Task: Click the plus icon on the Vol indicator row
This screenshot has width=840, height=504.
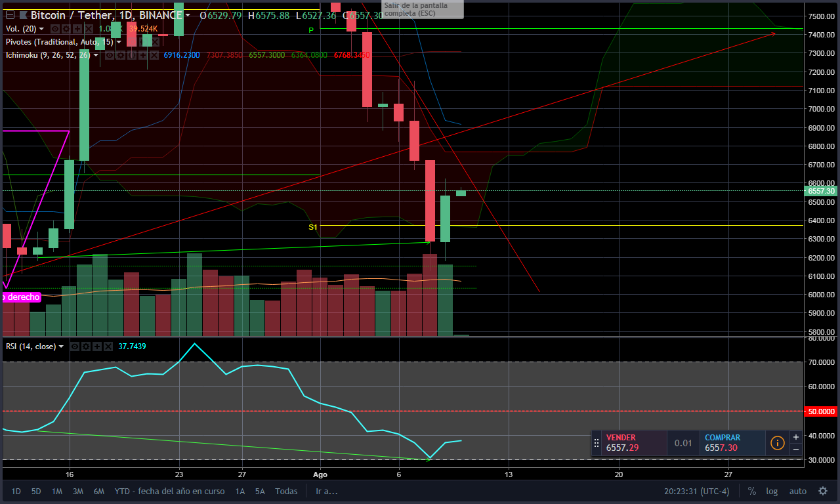Action: pos(77,29)
